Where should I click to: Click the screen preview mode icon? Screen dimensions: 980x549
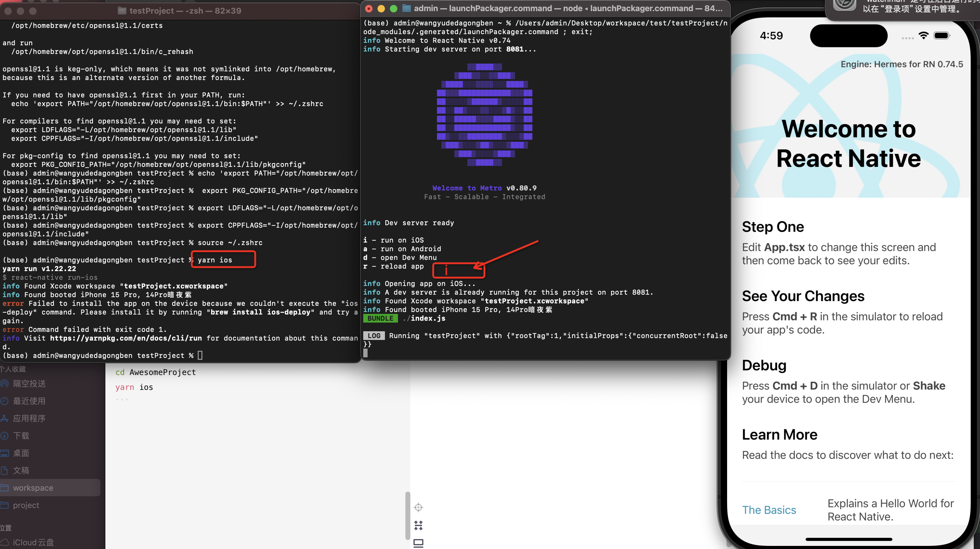[x=418, y=543]
